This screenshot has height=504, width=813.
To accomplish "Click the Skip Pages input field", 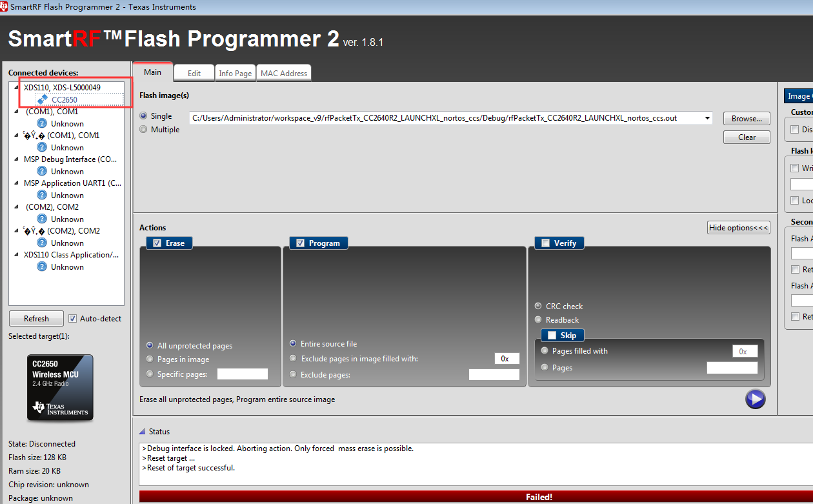I will (732, 368).
